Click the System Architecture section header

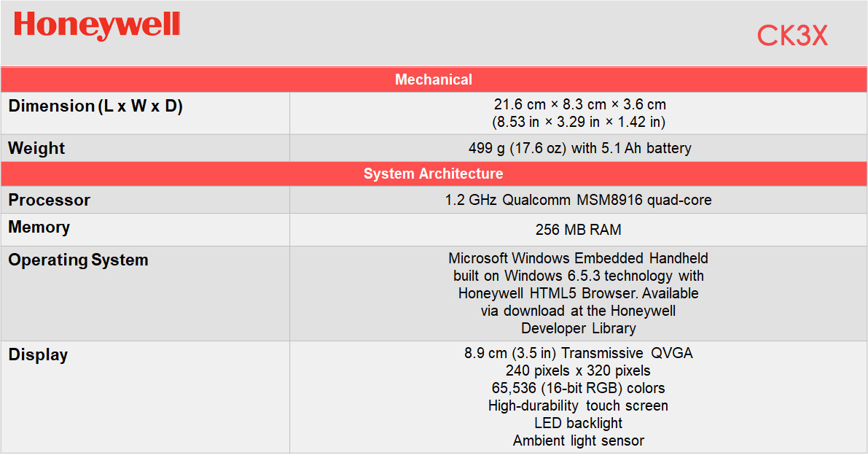433,174
